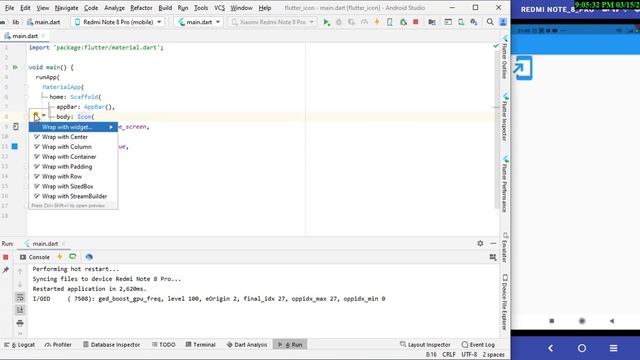The height and width of the screenshot is (360, 640).
Task: Open the Dart Analysis tool window
Action: pos(247,344)
